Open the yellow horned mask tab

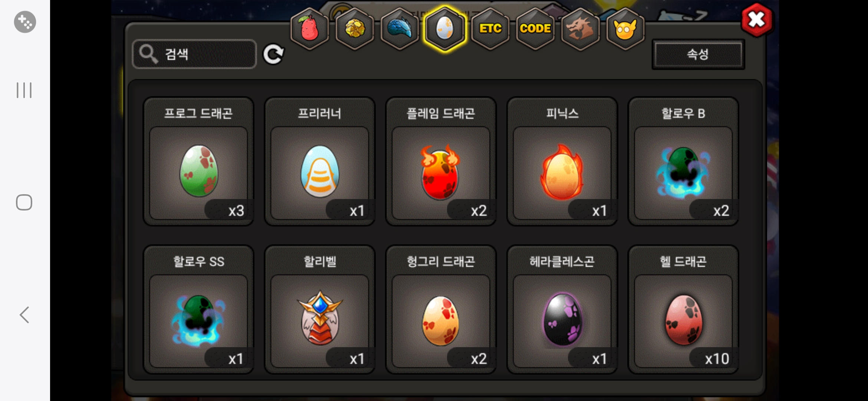coord(625,29)
